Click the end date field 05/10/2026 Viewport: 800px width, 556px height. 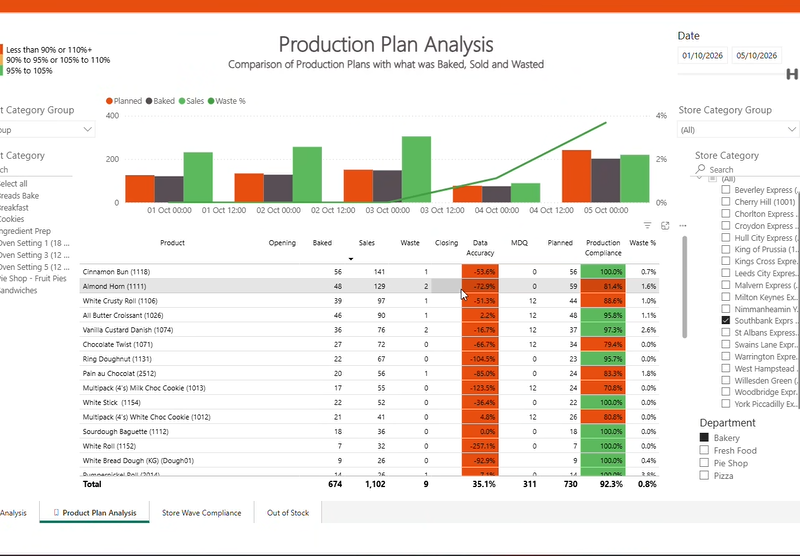(757, 55)
